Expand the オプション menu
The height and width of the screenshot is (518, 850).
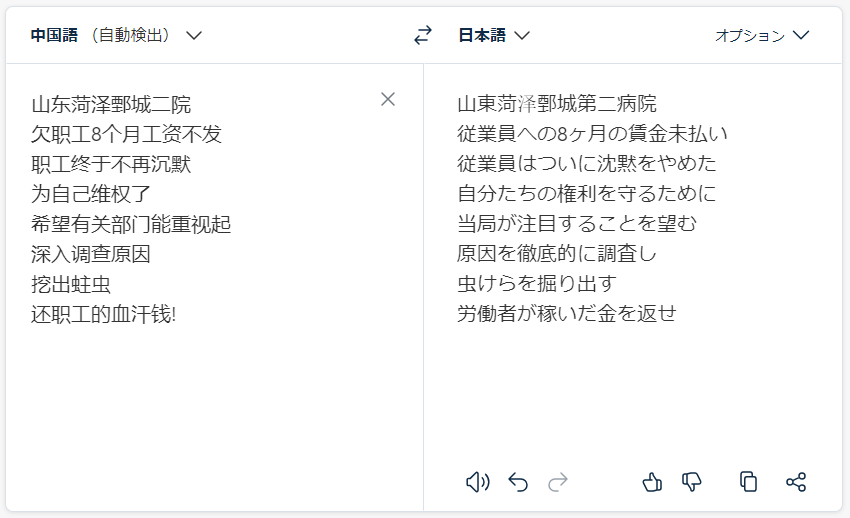click(x=762, y=35)
